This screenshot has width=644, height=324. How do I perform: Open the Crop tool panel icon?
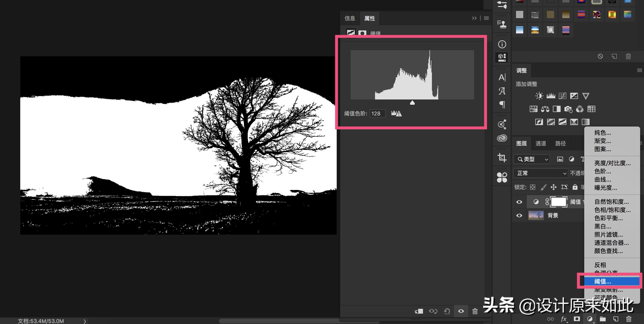[x=502, y=157]
